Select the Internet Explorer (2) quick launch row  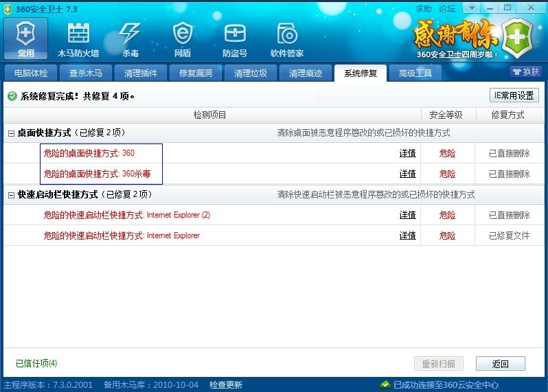click(x=274, y=215)
